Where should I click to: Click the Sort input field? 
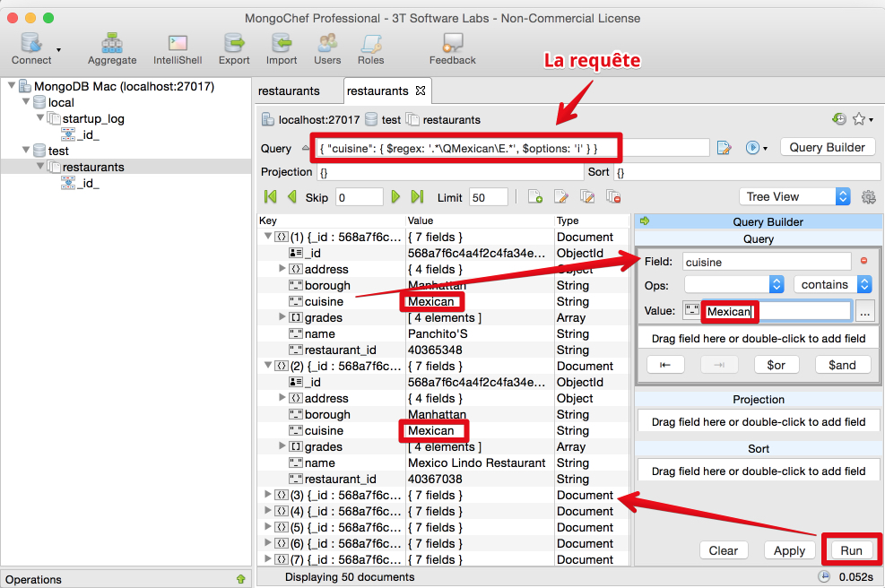(747, 172)
